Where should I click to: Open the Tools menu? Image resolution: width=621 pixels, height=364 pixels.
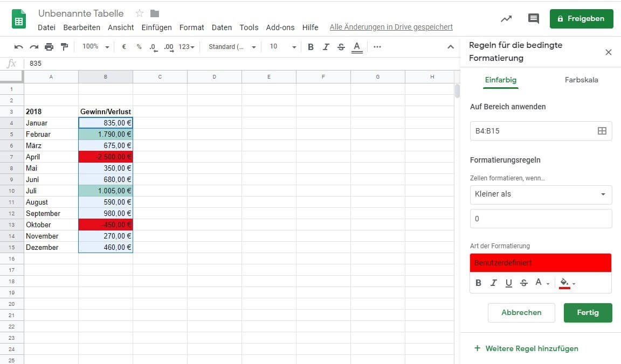pyautogui.click(x=249, y=27)
